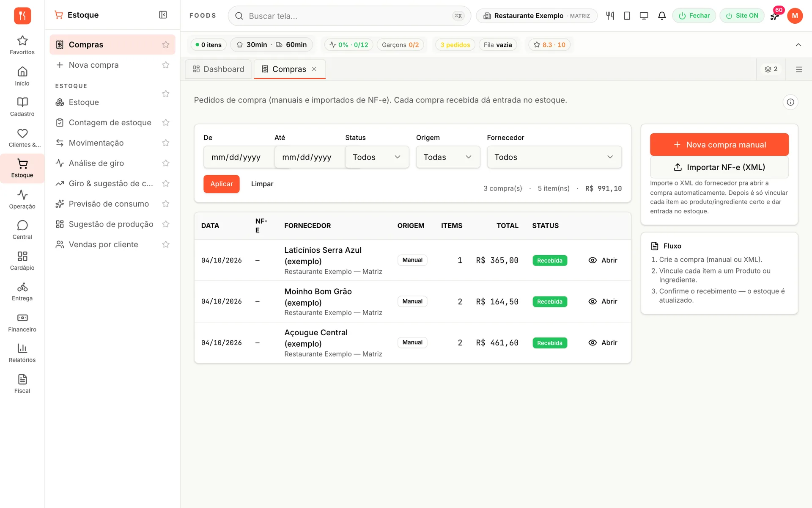Open the hamburger menu beside tabs
This screenshot has height=508, width=812.
798,69
